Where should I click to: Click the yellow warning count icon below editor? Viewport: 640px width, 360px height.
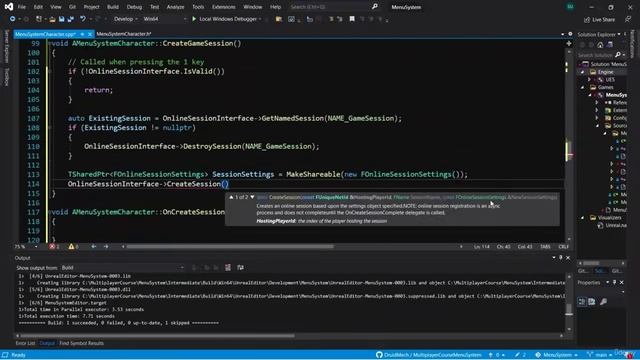[x=71, y=247]
